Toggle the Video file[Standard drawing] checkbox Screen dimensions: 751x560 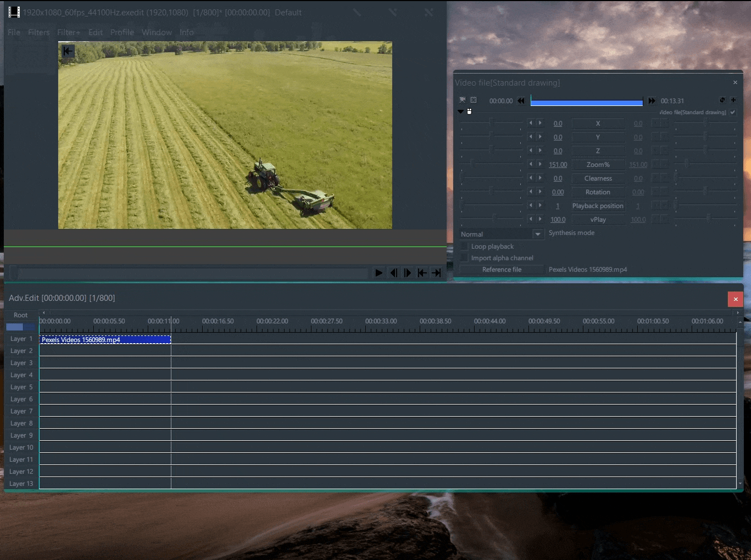pyautogui.click(x=732, y=113)
